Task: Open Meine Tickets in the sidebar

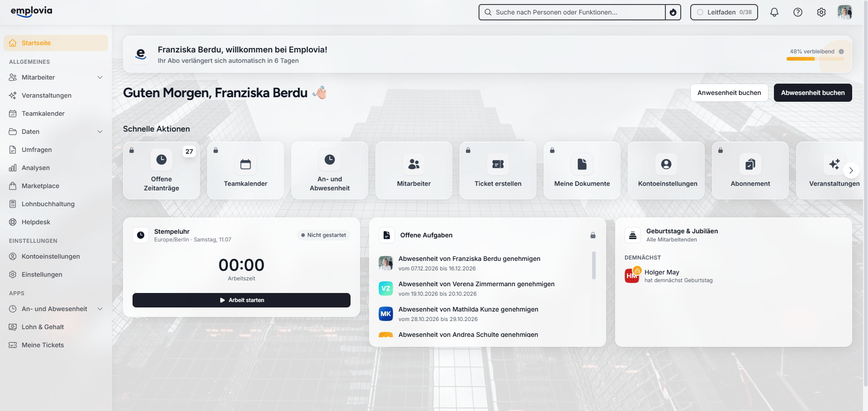Action: pos(56,345)
